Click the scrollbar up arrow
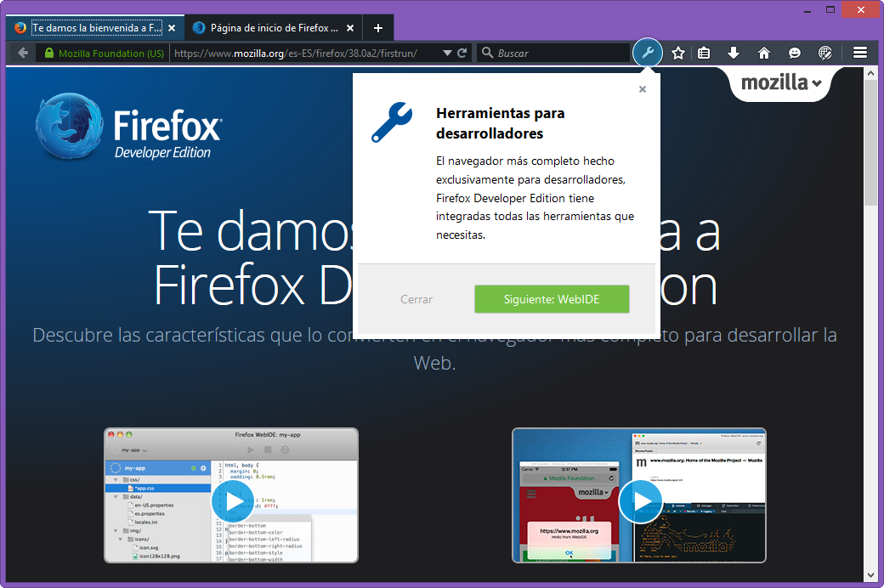 click(870, 73)
